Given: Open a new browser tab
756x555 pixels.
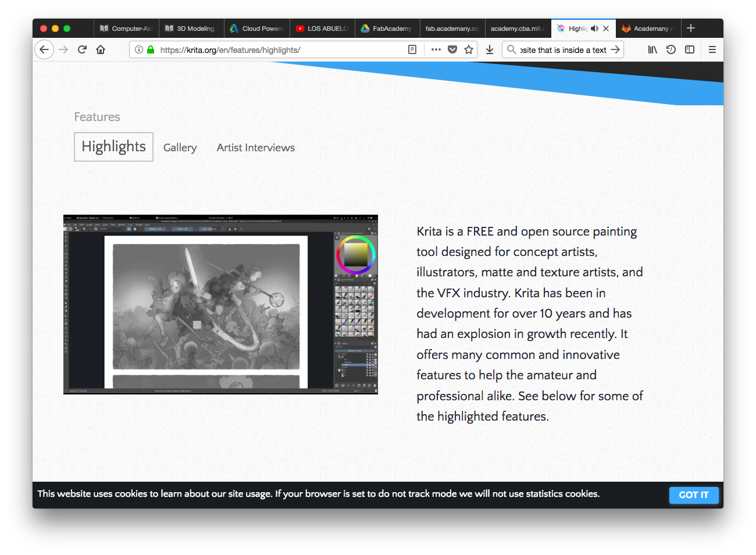Looking at the screenshot, I should tap(691, 28).
